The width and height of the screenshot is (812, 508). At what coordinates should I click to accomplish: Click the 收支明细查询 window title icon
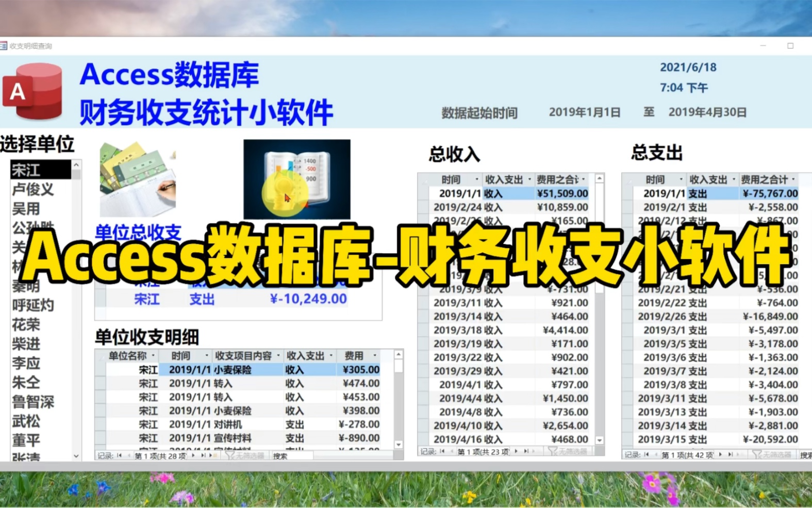pos(4,46)
